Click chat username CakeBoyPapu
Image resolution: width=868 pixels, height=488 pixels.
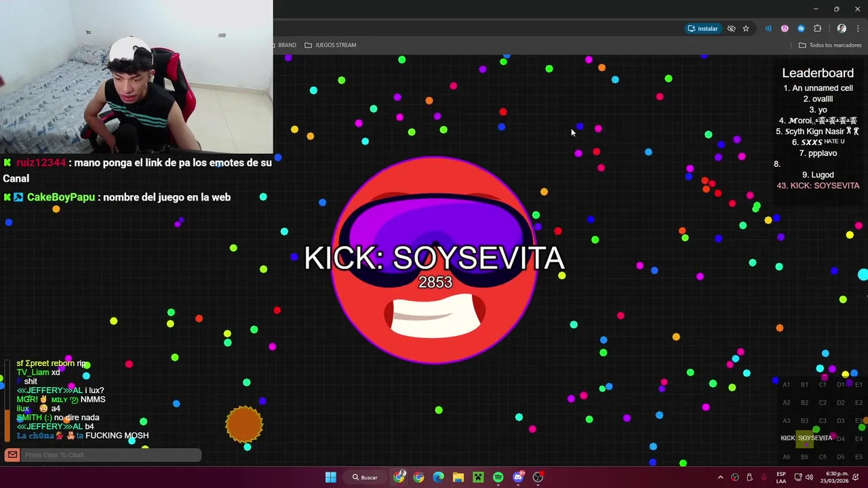click(x=61, y=197)
